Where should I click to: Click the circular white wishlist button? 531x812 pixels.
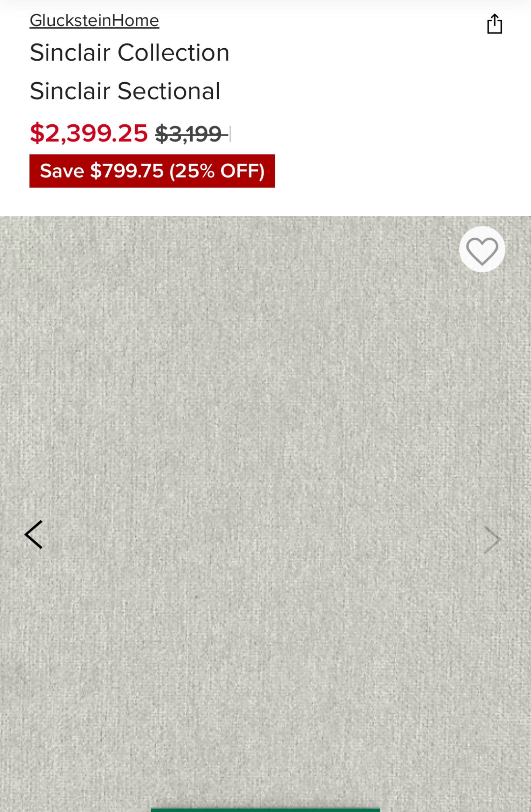tap(482, 249)
